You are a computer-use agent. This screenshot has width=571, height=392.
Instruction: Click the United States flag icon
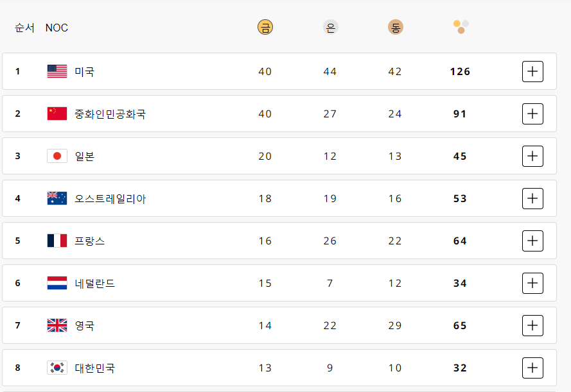[x=57, y=71]
